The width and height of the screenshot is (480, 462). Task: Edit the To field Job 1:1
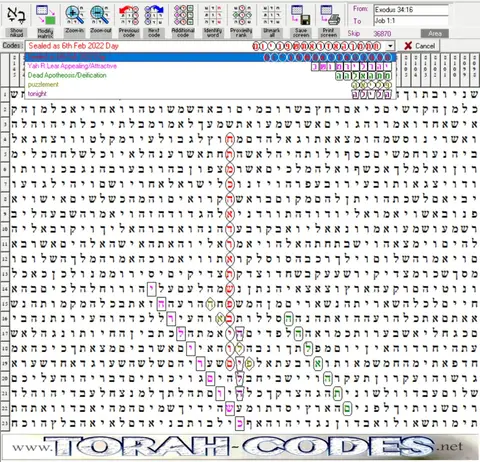coord(411,21)
